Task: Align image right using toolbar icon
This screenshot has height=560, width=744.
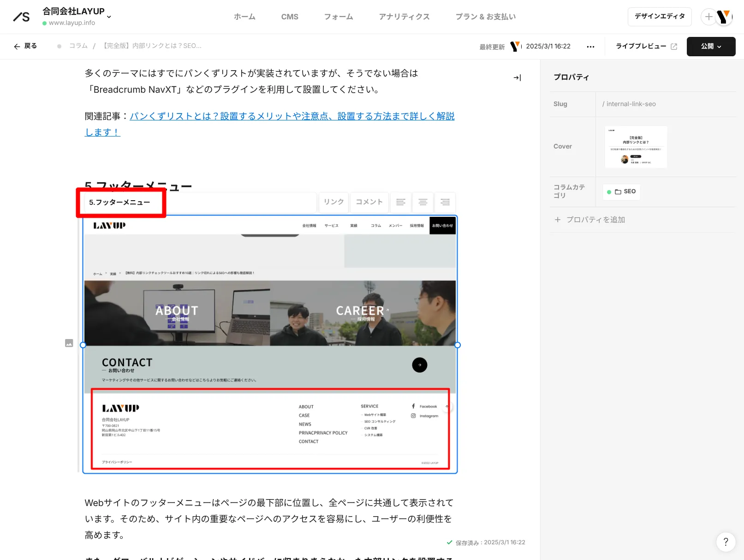Action: click(x=445, y=202)
